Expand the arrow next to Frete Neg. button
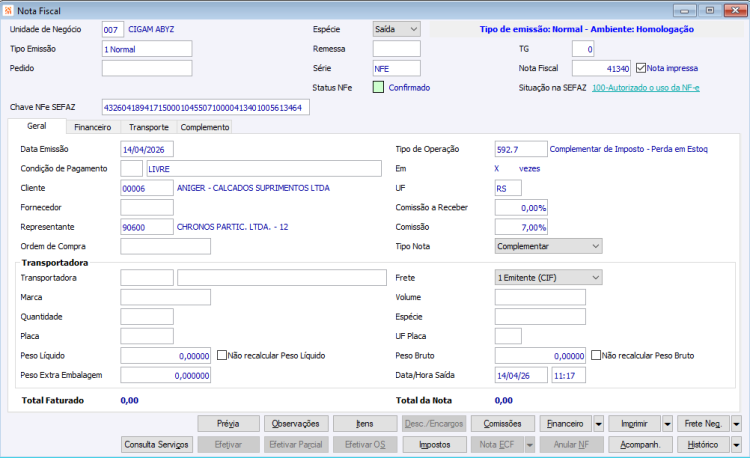 pos(736,424)
